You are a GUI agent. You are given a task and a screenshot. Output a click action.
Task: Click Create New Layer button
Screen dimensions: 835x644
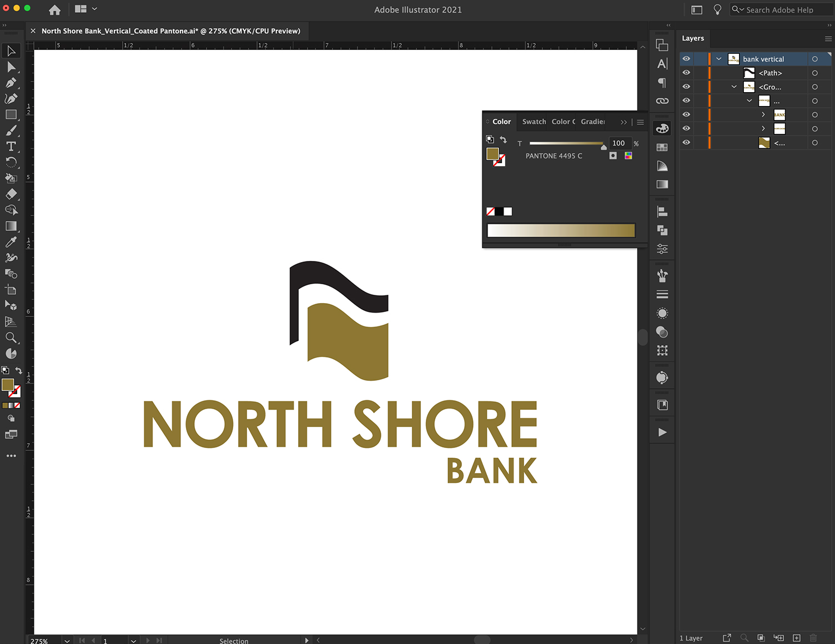(x=797, y=638)
